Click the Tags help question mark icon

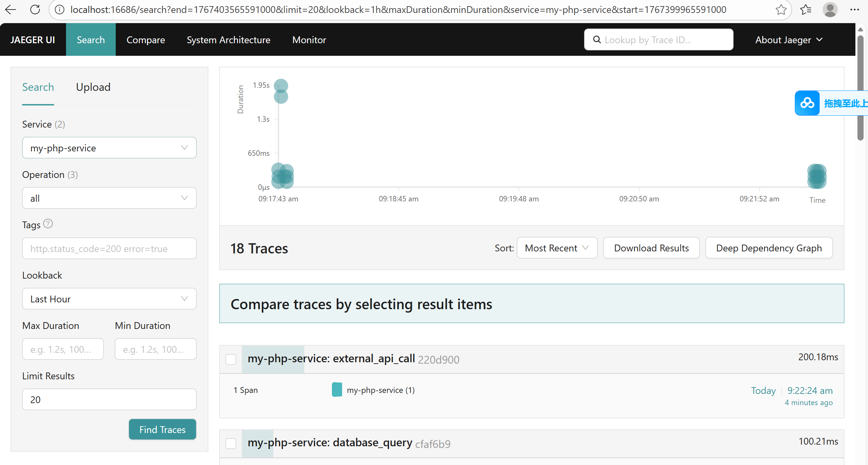click(48, 224)
